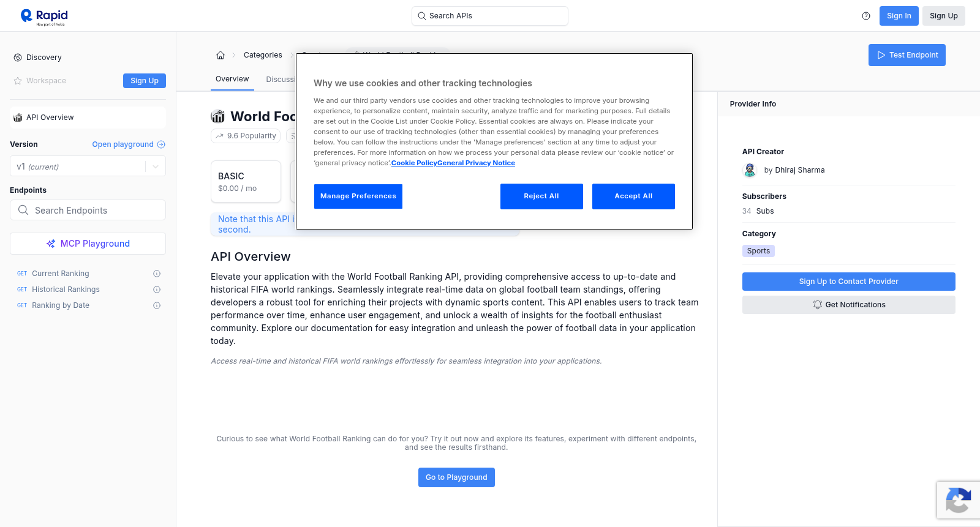Click the Sign In button
The image size is (980, 527).
point(899,16)
